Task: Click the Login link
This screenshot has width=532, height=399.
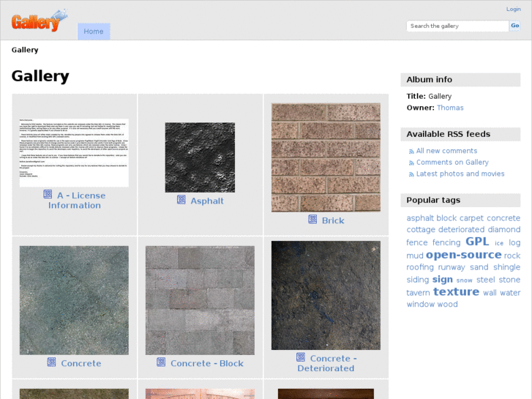Action: click(x=513, y=10)
